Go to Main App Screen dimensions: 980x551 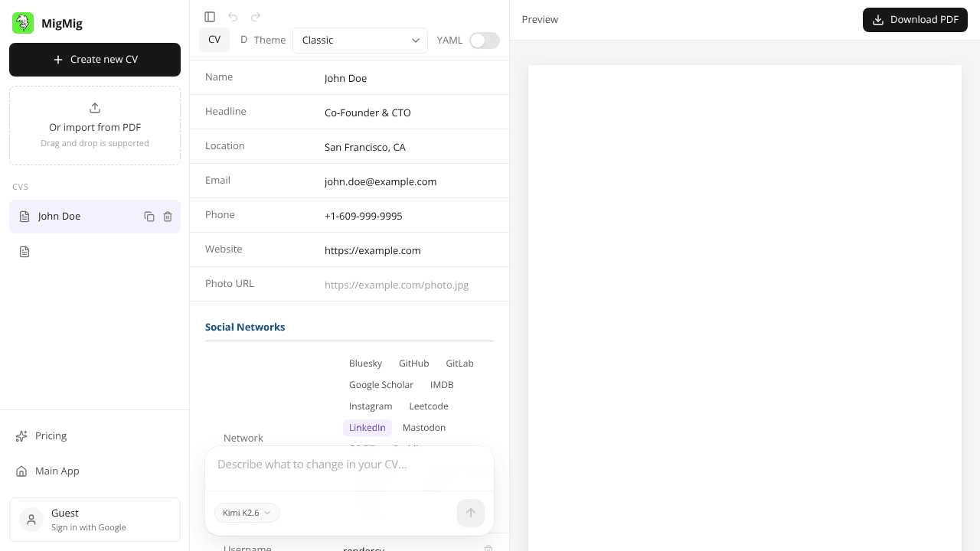[x=95, y=471]
